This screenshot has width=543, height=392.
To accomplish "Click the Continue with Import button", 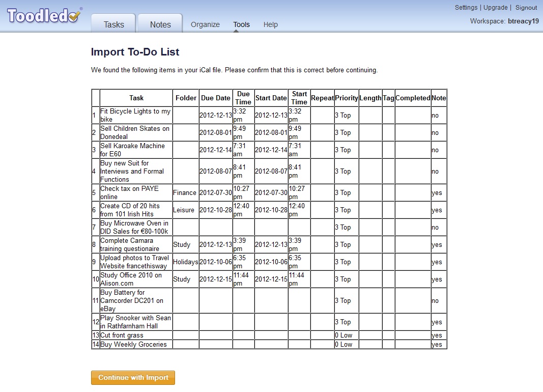I will click(133, 377).
